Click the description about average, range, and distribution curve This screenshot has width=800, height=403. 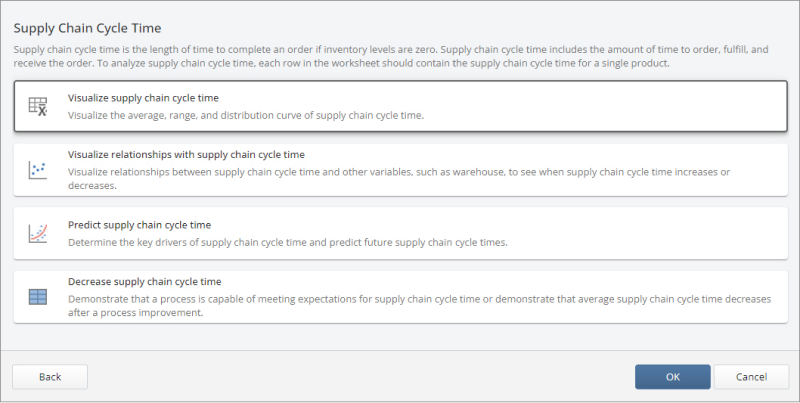click(x=246, y=115)
